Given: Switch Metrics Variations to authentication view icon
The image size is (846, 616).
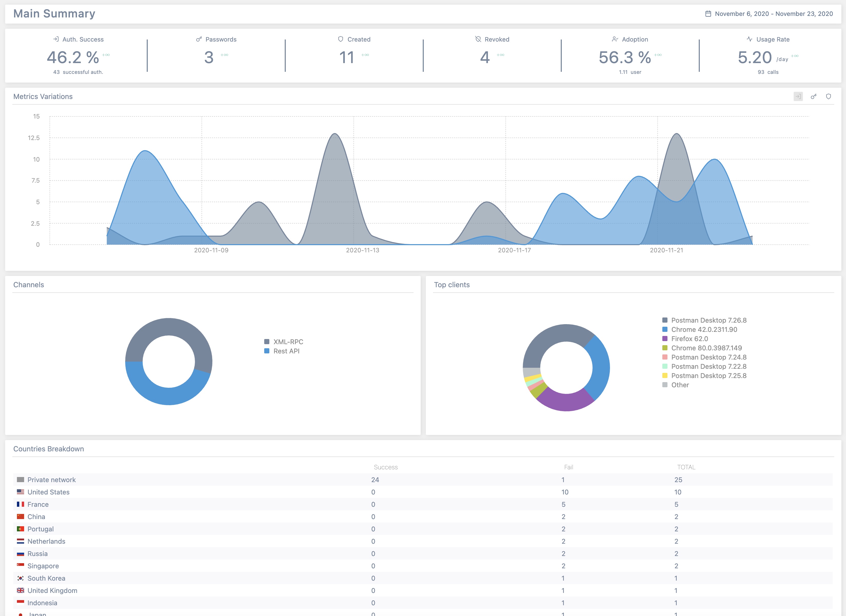Looking at the screenshot, I should 798,97.
